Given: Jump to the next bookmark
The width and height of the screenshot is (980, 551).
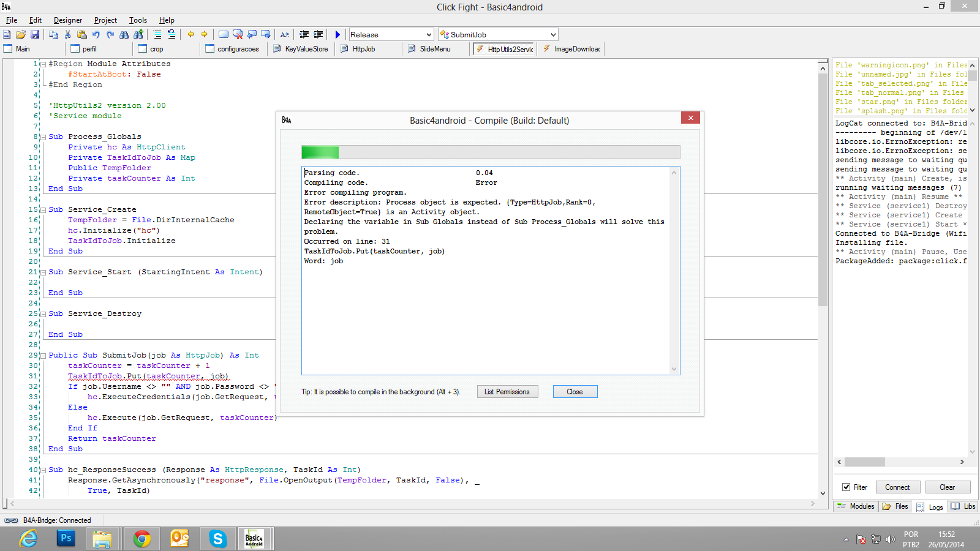Looking at the screenshot, I should point(266,35).
